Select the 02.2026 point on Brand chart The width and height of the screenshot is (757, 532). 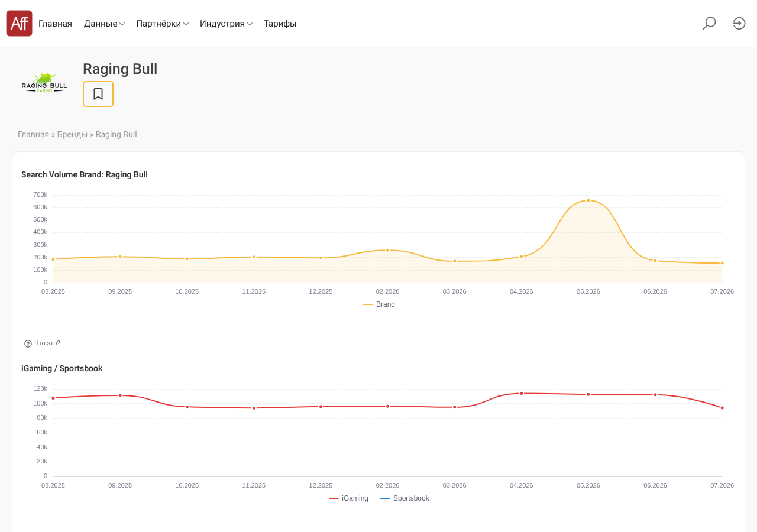click(x=388, y=250)
